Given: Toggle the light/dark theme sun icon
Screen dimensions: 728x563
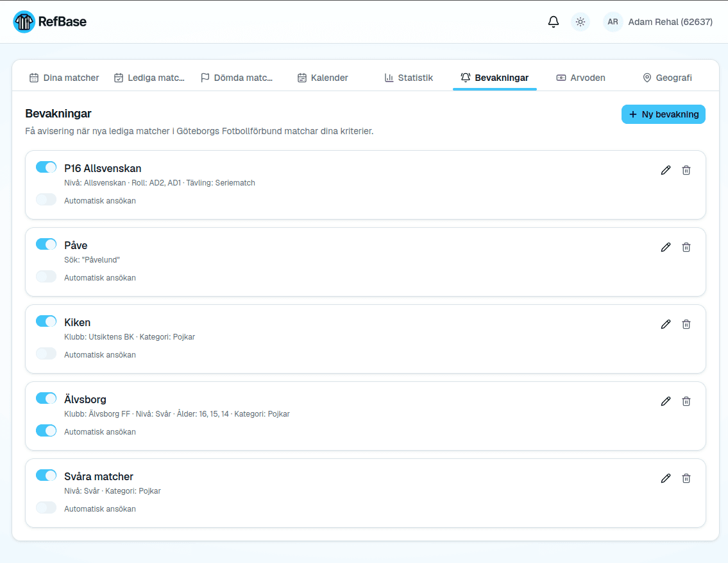Looking at the screenshot, I should click(x=580, y=22).
